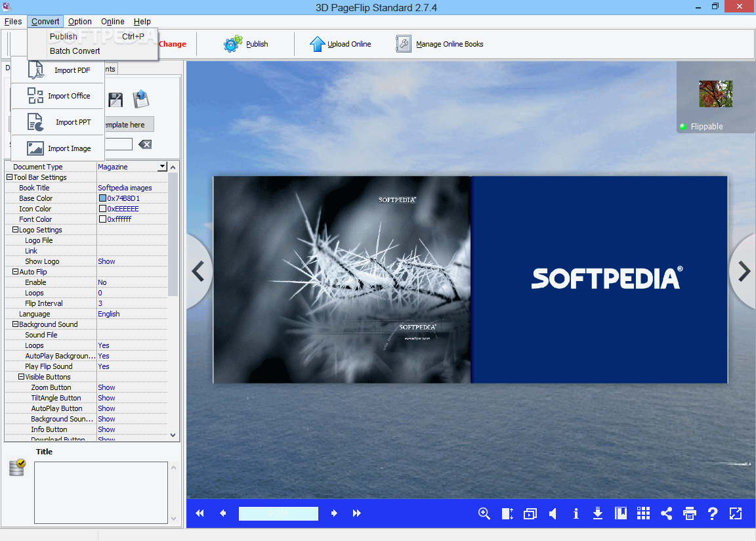
Task: Click the Manage Online Books wrench icon
Action: (x=404, y=44)
